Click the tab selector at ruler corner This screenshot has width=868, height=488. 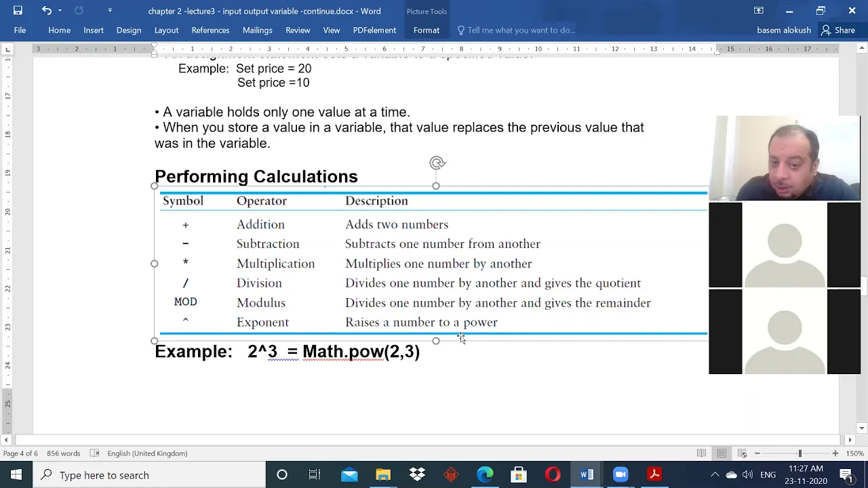click(x=7, y=49)
